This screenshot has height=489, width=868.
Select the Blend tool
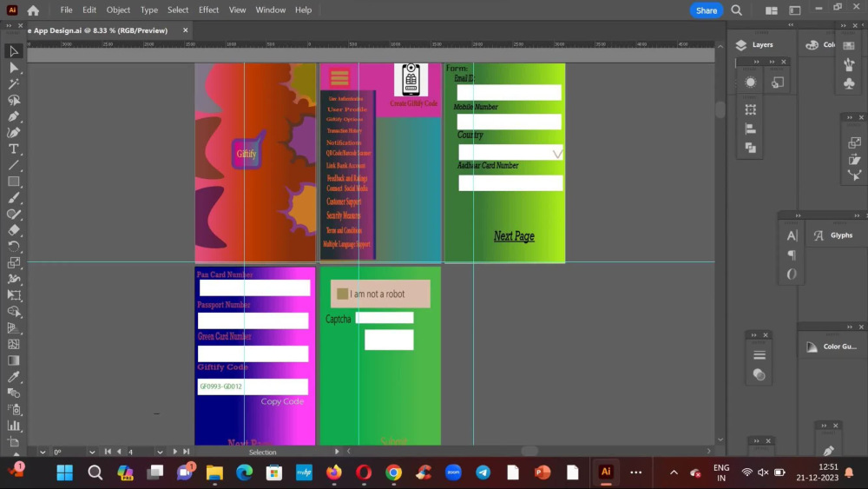[x=14, y=393]
